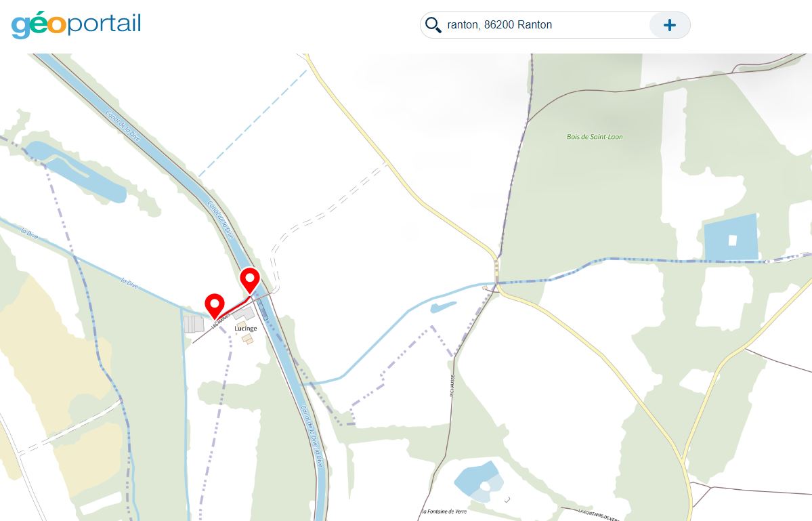Click the magnifying glass search icon
The width and height of the screenshot is (812, 521).
point(433,25)
